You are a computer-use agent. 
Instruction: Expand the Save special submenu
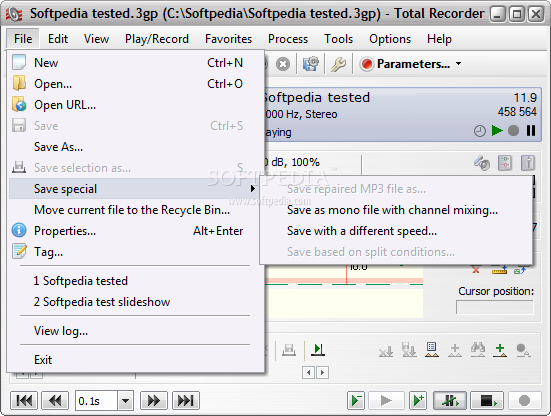pyautogui.click(x=135, y=189)
